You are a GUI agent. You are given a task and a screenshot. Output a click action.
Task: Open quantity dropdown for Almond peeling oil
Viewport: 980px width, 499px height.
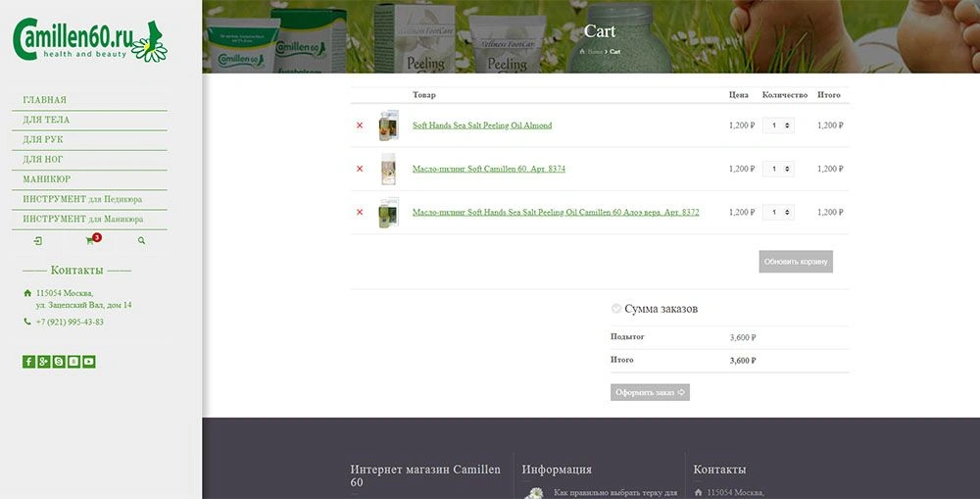click(x=778, y=125)
